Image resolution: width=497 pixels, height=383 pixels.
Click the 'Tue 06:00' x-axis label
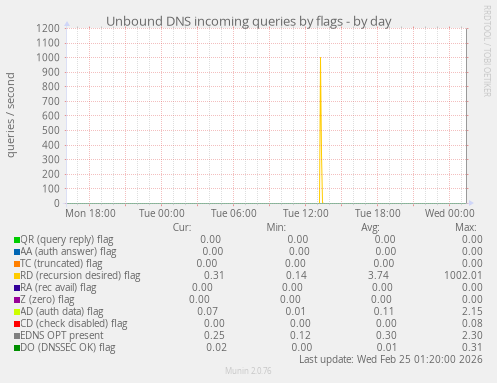pos(234,213)
